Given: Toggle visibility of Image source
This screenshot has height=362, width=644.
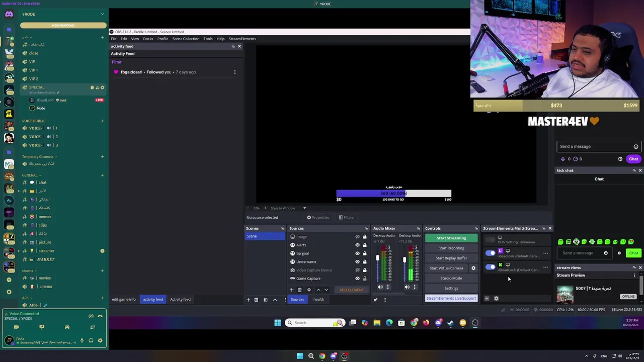Looking at the screenshot, I should 358,237.
